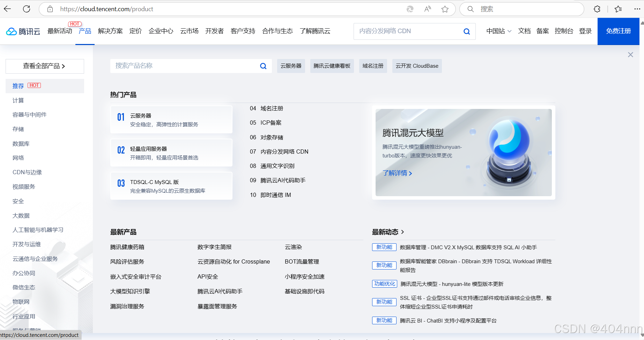
Task: Click the 域名注册 quick tag
Action: click(x=373, y=66)
